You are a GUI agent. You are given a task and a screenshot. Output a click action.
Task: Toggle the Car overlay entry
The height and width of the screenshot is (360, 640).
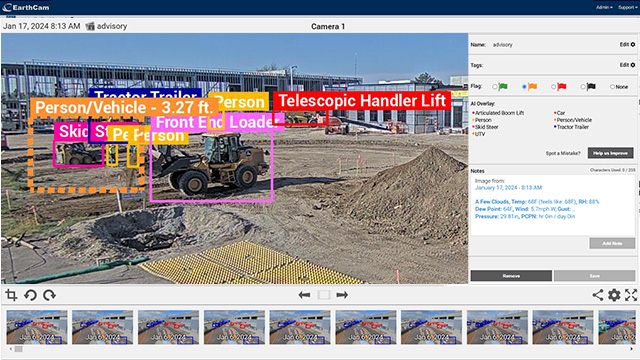point(560,113)
